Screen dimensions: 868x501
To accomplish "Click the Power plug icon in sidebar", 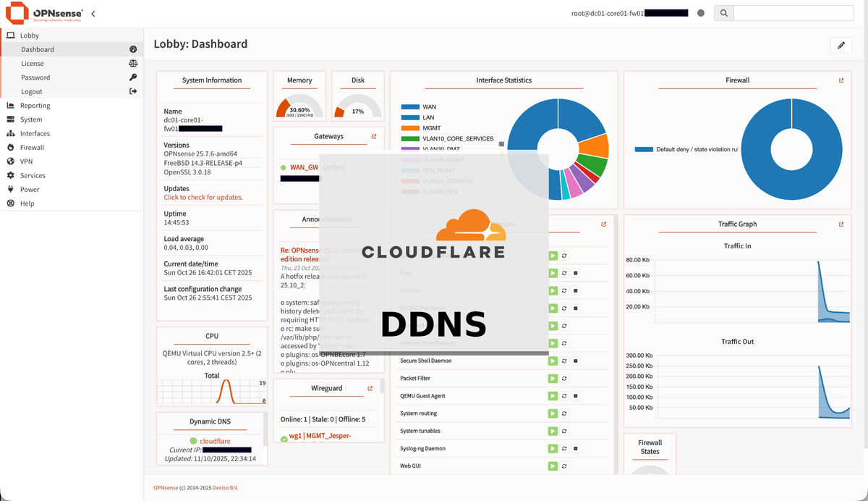I will pyautogui.click(x=12, y=189).
